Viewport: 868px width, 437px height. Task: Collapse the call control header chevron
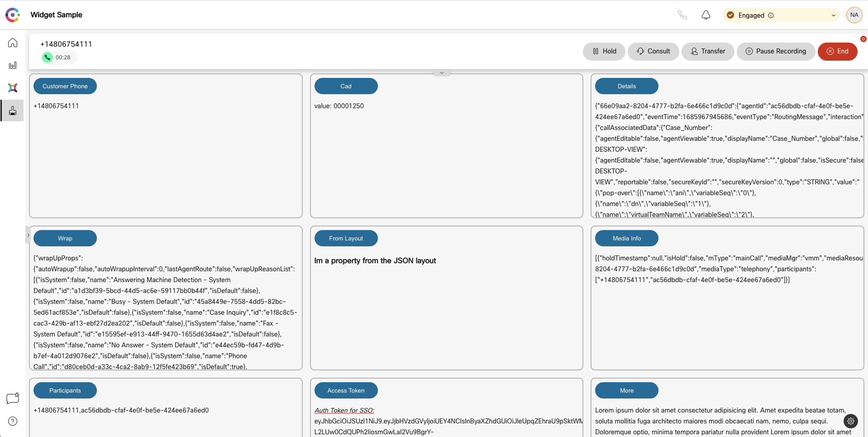(x=442, y=72)
